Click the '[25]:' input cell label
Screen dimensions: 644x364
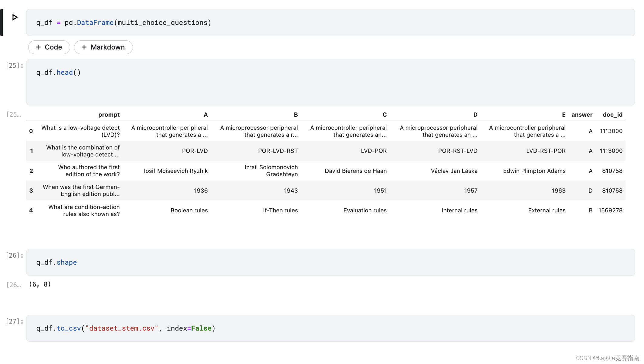point(14,65)
